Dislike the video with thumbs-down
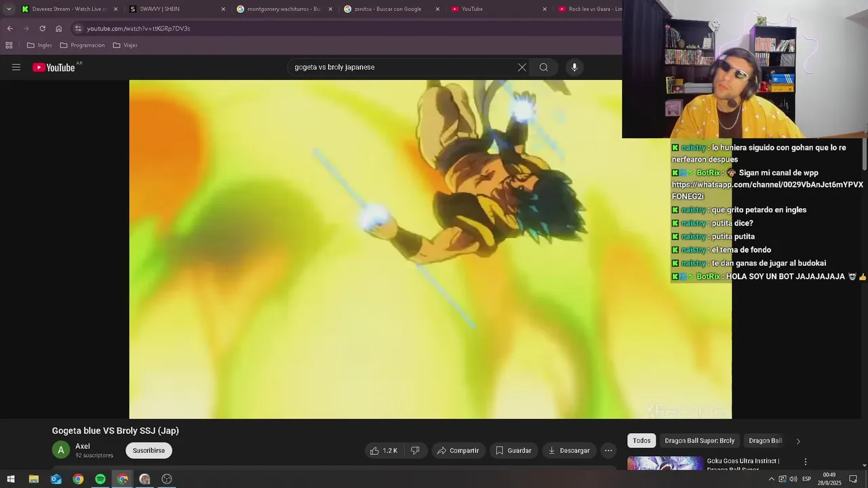This screenshot has width=868, height=488. point(415,451)
